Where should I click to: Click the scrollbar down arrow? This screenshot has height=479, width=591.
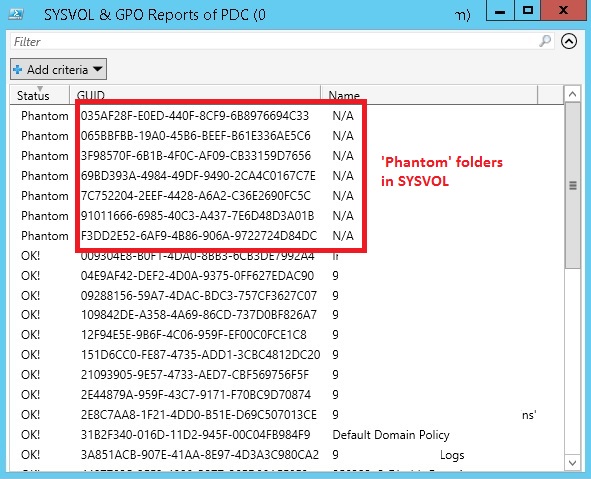(x=573, y=462)
